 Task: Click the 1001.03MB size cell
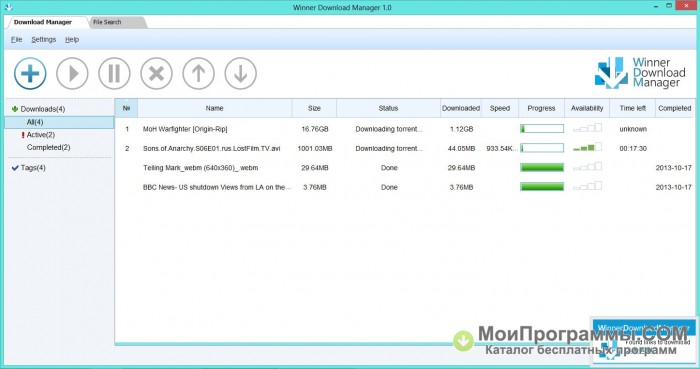point(315,148)
